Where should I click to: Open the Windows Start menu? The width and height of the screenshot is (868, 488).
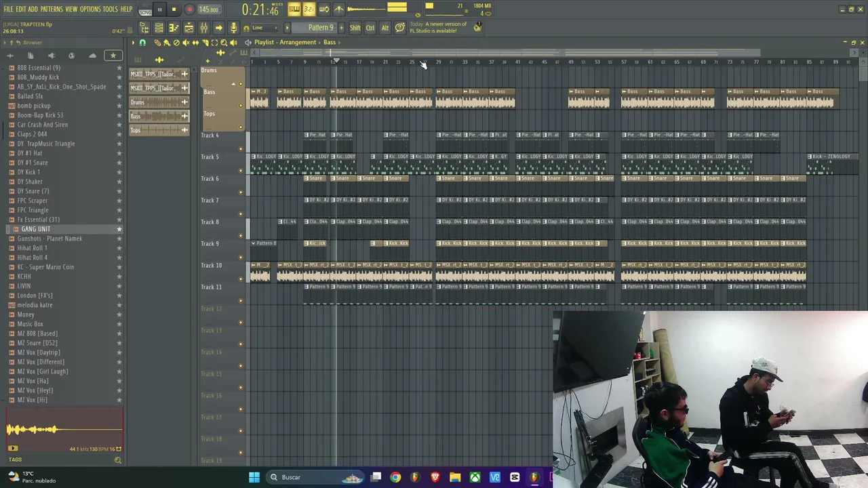point(254,477)
